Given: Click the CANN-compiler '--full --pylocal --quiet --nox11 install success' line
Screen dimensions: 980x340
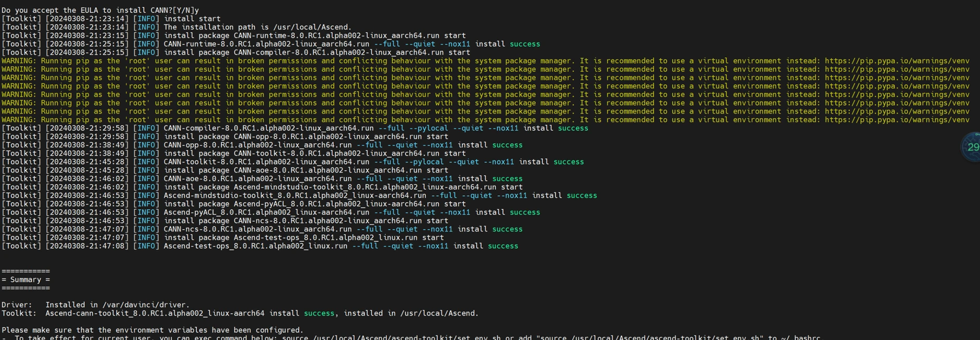Looking at the screenshot, I should pos(295,128).
